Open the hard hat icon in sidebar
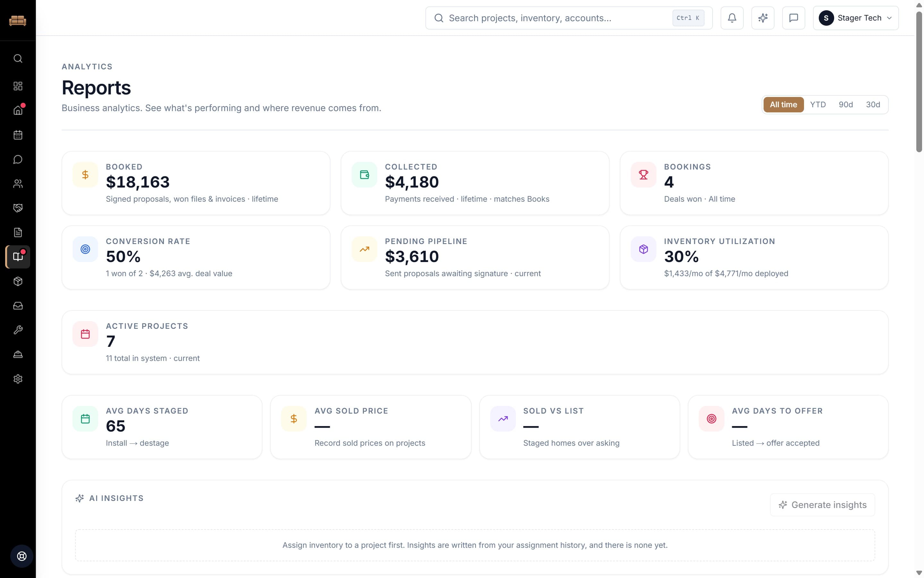 click(x=18, y=355)
